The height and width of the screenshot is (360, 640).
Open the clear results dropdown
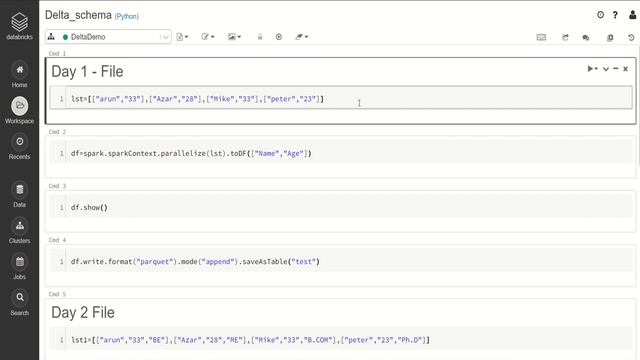coord(302,37)
